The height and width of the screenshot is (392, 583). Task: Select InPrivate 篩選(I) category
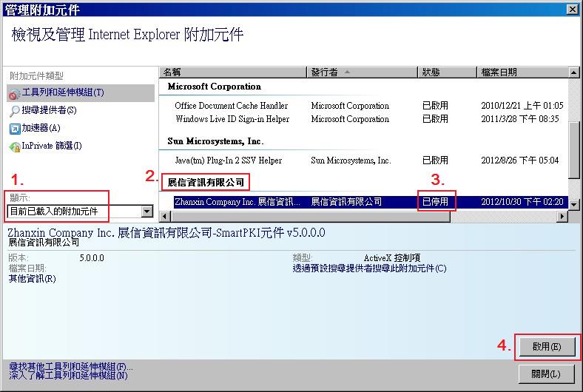coord(52,146)
